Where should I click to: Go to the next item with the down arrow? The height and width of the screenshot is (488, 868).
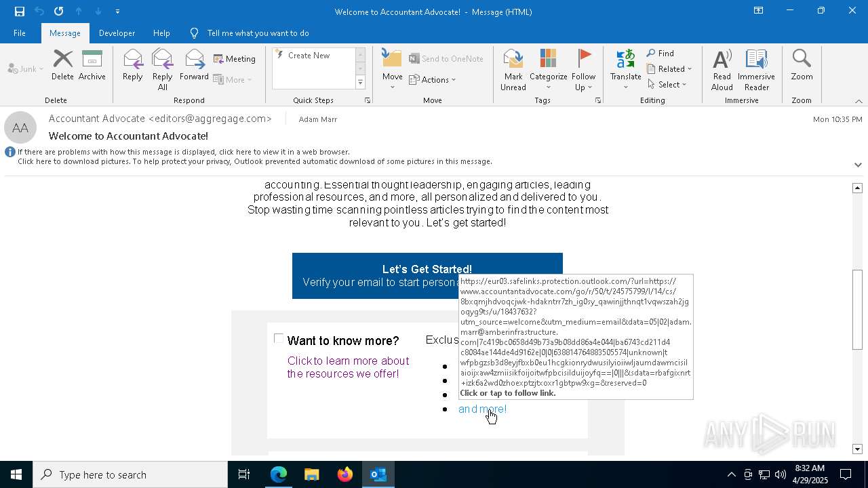tap(98, 12)
